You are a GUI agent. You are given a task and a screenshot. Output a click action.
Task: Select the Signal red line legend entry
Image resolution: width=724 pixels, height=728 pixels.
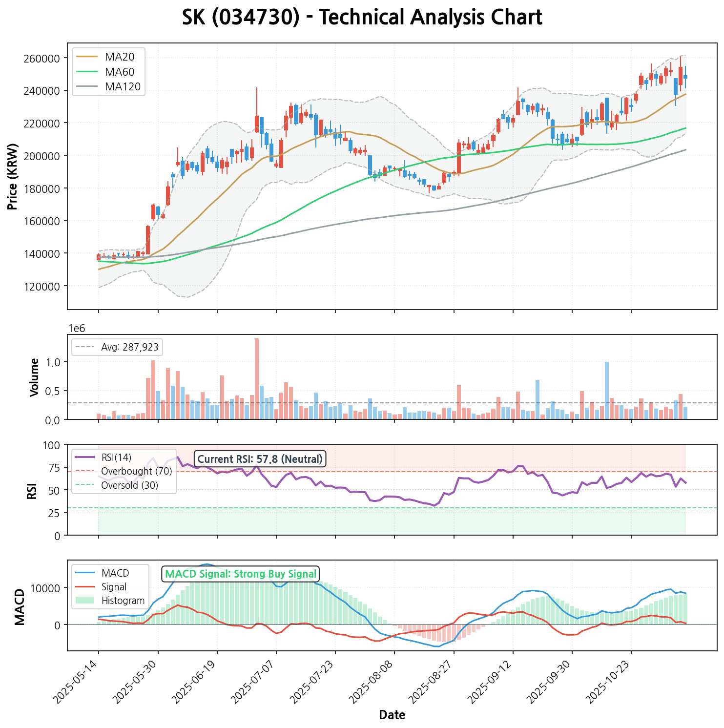coord(108,587)
